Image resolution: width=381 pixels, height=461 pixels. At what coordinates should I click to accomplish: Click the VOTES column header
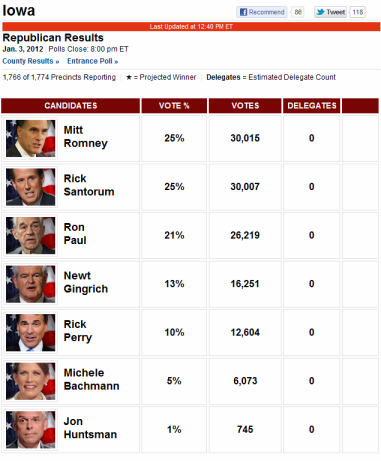pos(245,106)
